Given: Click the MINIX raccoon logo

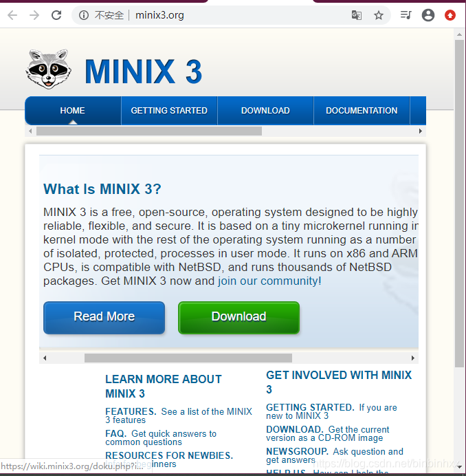Looking at the screenshot, I should click(x=49, y=69).
